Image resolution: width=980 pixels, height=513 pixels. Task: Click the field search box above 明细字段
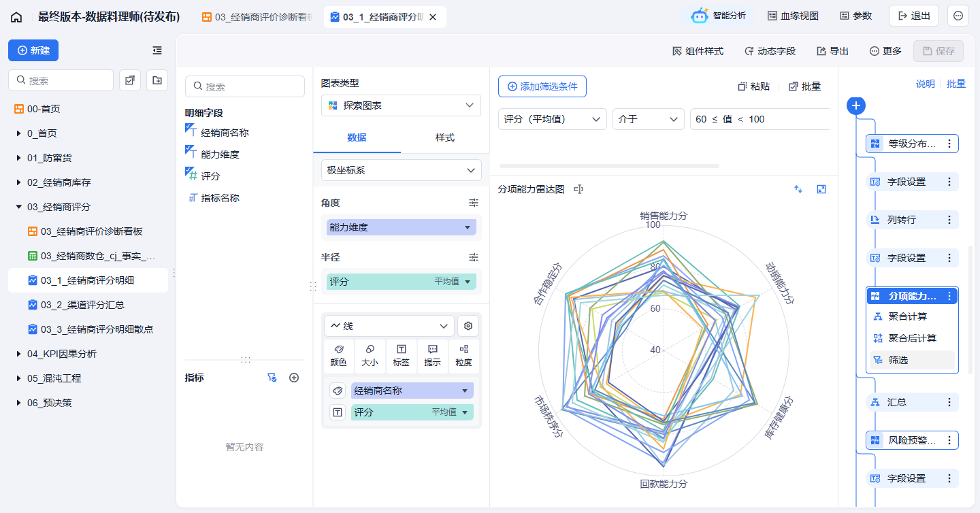pos(245,86)
